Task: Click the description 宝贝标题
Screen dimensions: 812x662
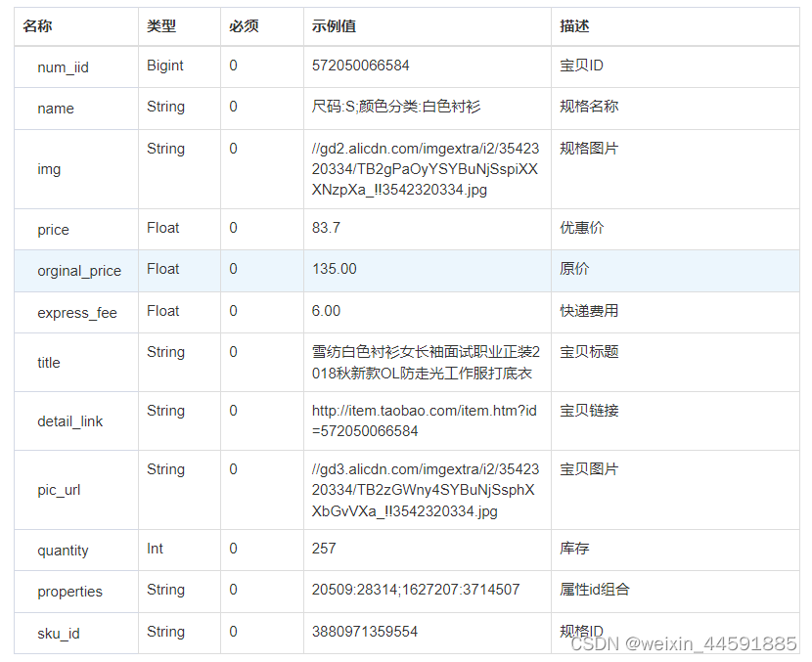Action: coord(589,352)
